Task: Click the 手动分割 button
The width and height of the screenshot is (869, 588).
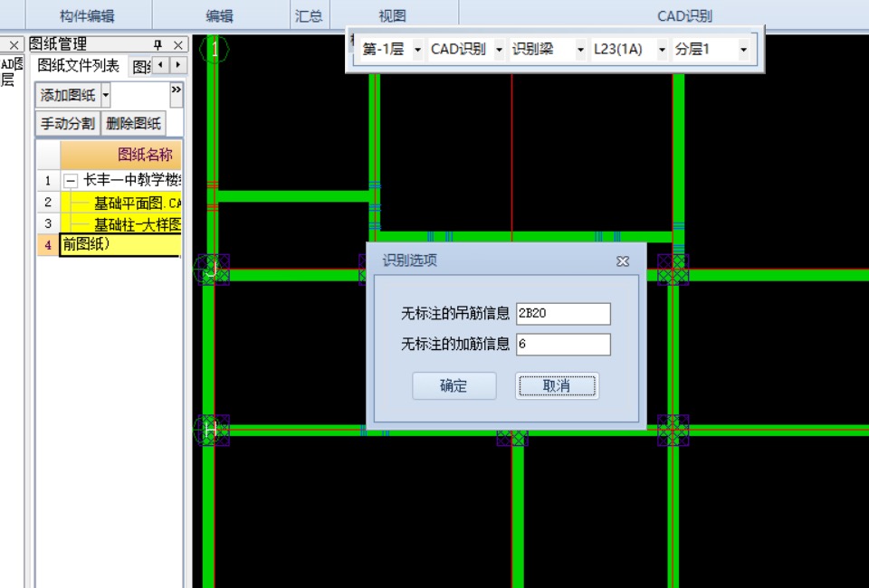Action: 68,123
